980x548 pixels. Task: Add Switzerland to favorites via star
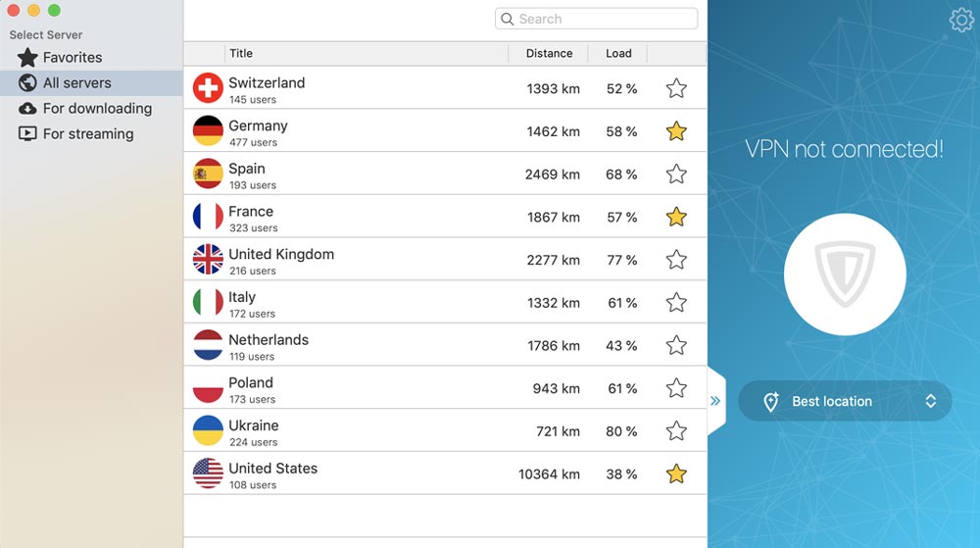pyautogui.click(x=676, y=88)
